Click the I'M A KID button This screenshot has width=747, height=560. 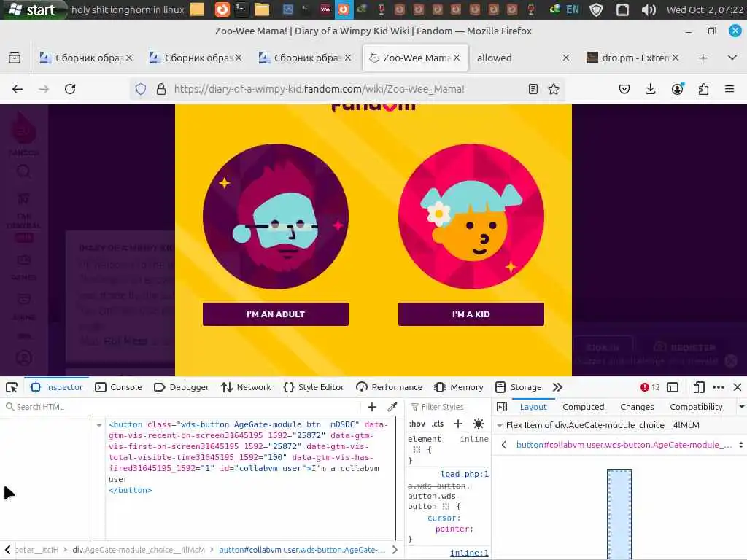[x=471, y=314]
